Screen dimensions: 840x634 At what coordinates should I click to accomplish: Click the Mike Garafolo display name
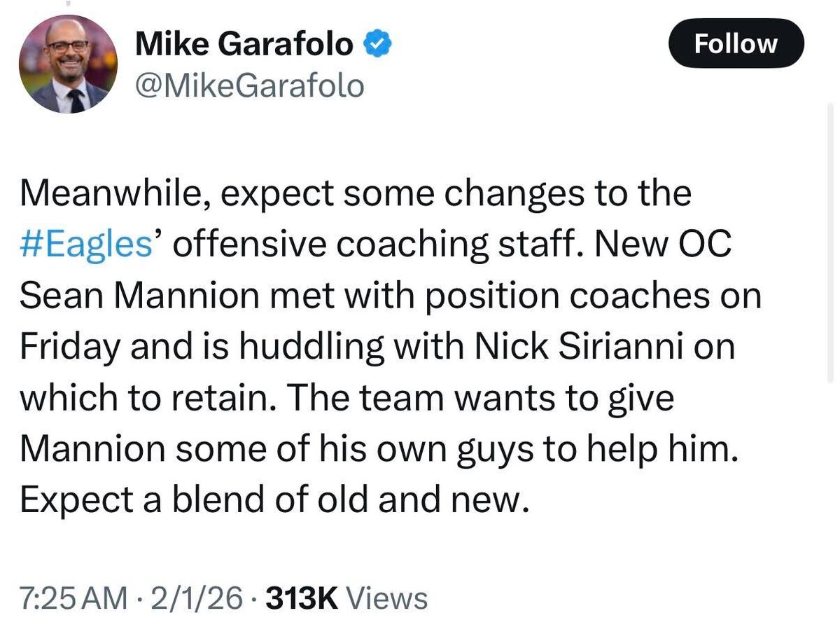click(x=243, y=46)
